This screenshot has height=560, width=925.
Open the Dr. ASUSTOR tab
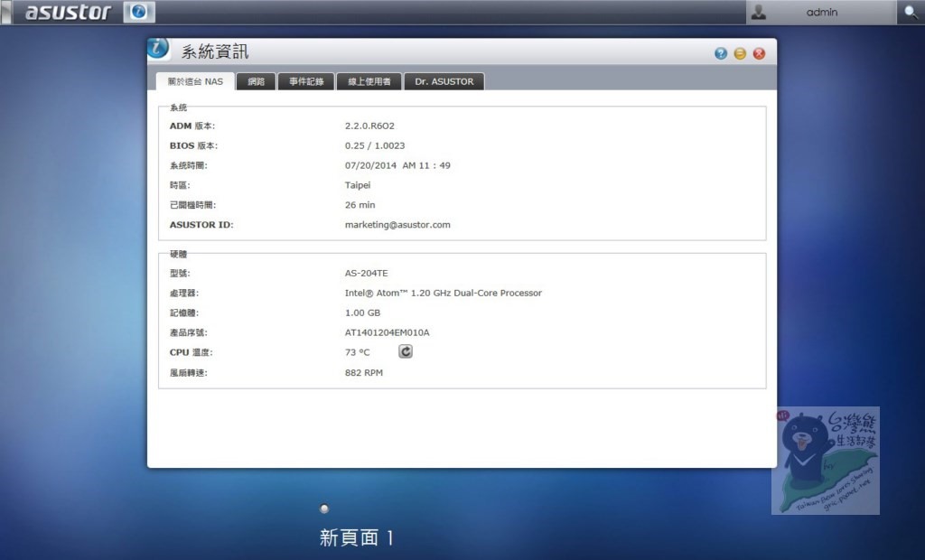tap(444, 81)
